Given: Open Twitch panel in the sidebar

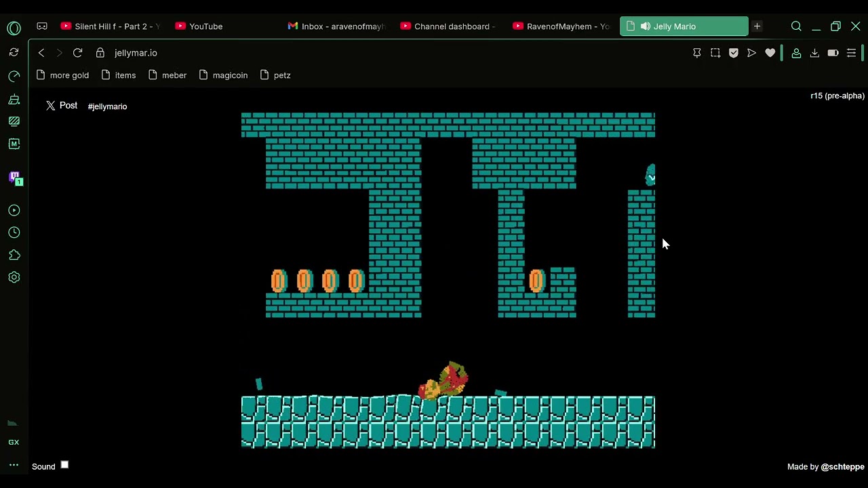Looking at the screenshot, I should point(14,178).
